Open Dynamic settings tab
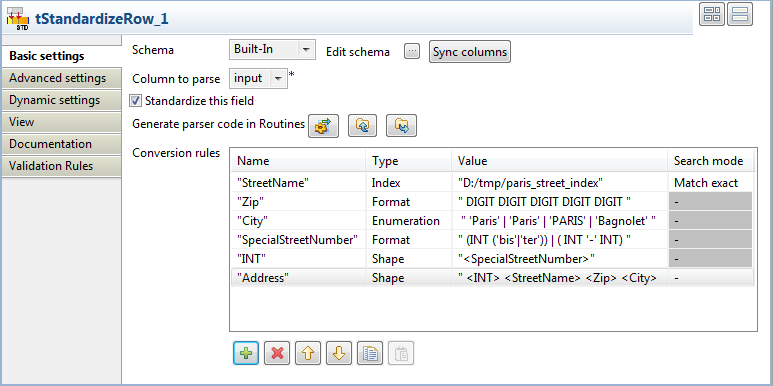This screenshot has height=386, width=773. click(61, 100)
